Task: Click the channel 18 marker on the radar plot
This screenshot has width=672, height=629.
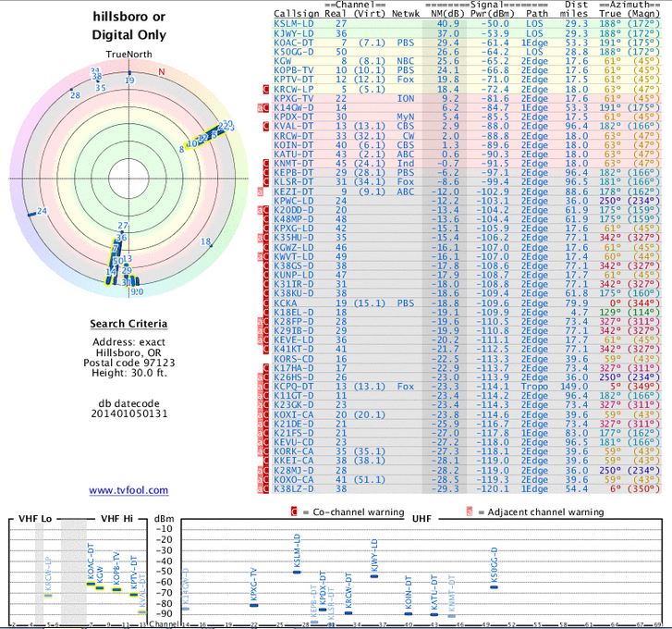Action: [x=205, y=242]
